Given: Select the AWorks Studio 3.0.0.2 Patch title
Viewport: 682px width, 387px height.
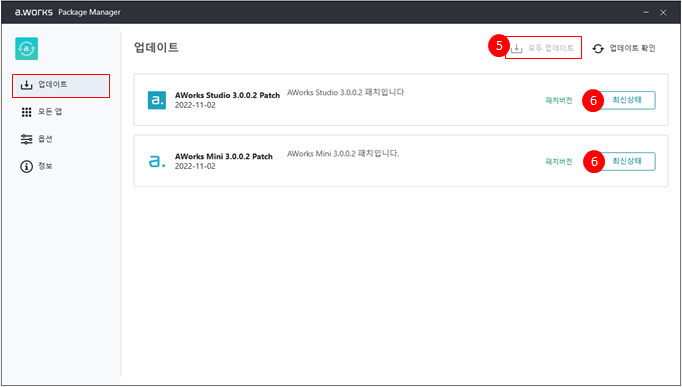Looking at the screenshot, I should click(x=227, y=95).
